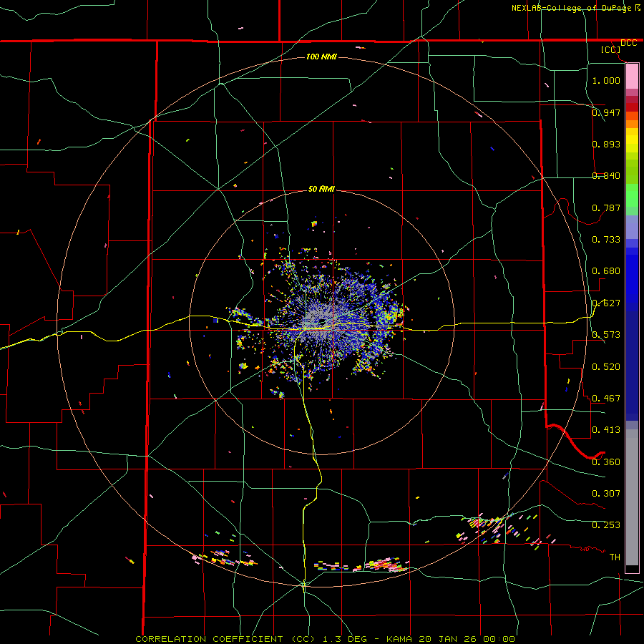Click the 0.253 legend value
Screen dimensions: 644x644
(606, 525)
